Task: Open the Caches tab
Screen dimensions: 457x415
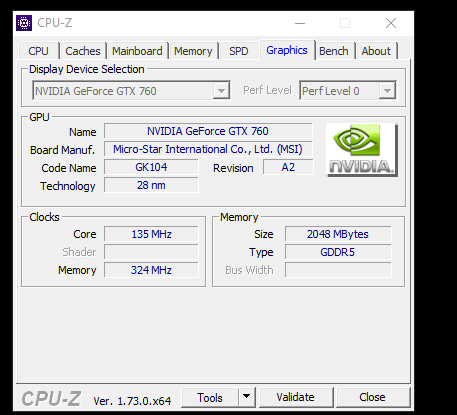Action: click(83, 51)
